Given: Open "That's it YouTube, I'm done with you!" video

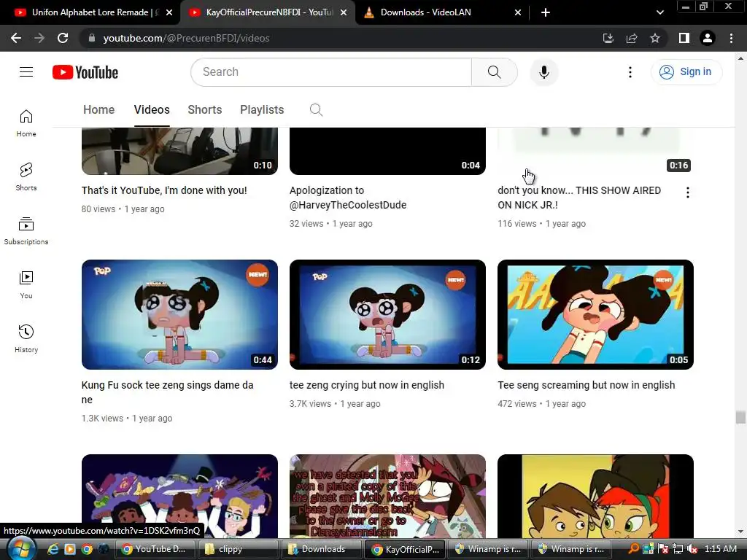Looking at the screenshot, I should point(164,190).
